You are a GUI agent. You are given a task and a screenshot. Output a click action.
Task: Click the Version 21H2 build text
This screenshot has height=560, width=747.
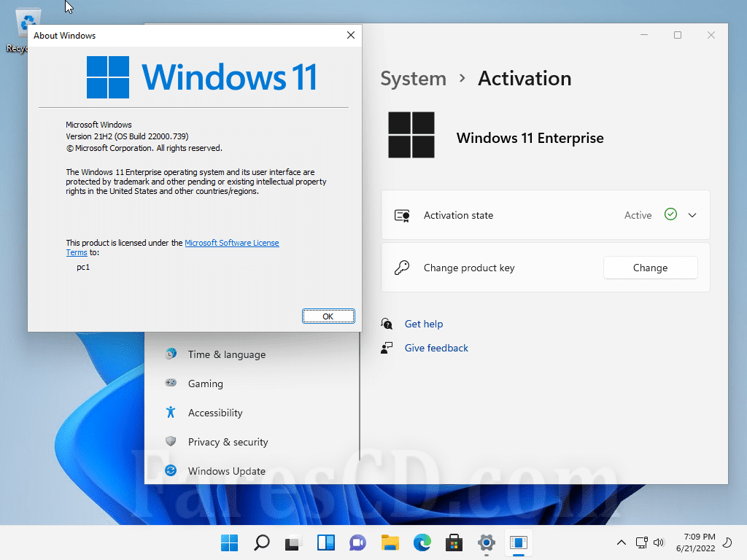coord(127,136)
